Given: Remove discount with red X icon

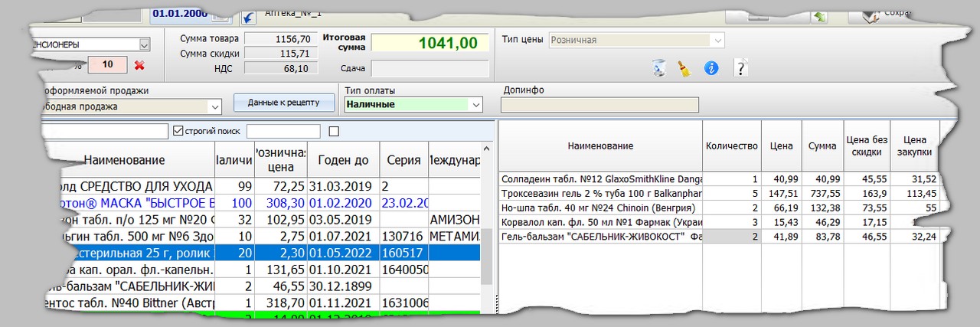Looking at the screenshot, I should (x=139, y=65).
